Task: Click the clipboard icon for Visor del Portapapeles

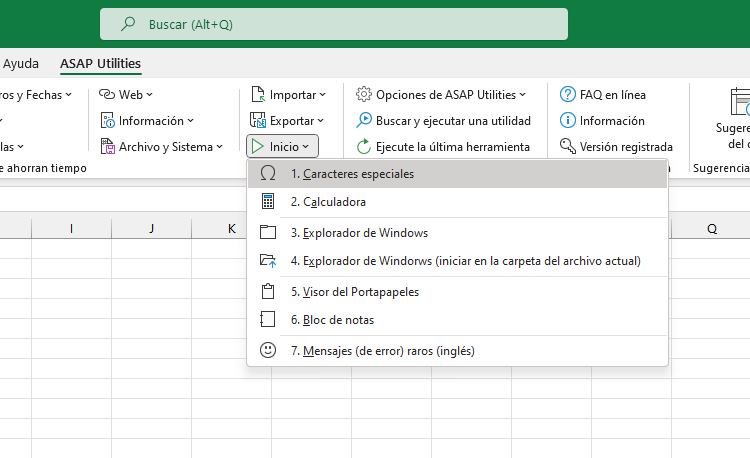Action: point(268,291)
